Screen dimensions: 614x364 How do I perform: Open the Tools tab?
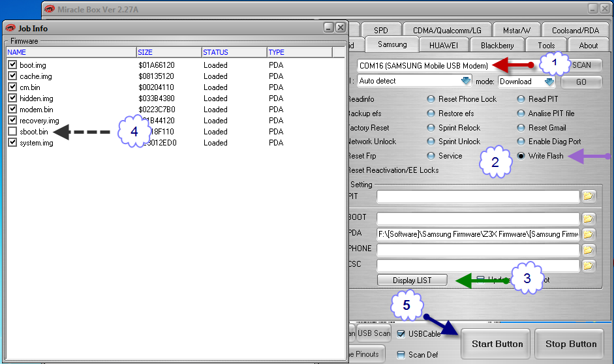[546, 46]
